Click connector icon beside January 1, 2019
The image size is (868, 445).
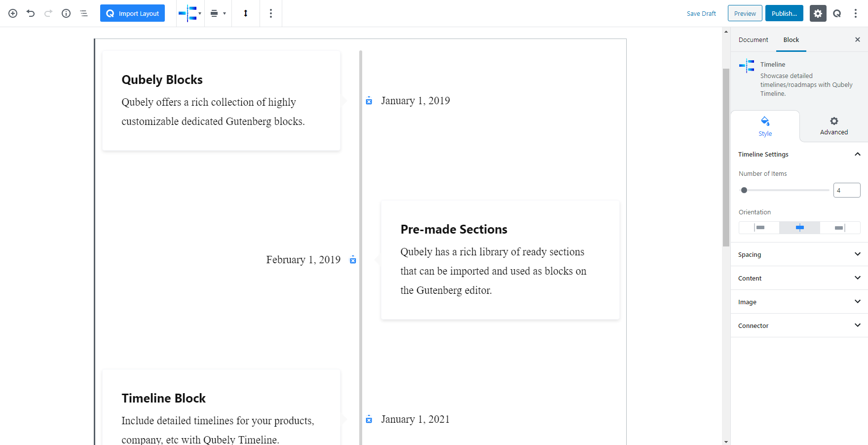369,101
